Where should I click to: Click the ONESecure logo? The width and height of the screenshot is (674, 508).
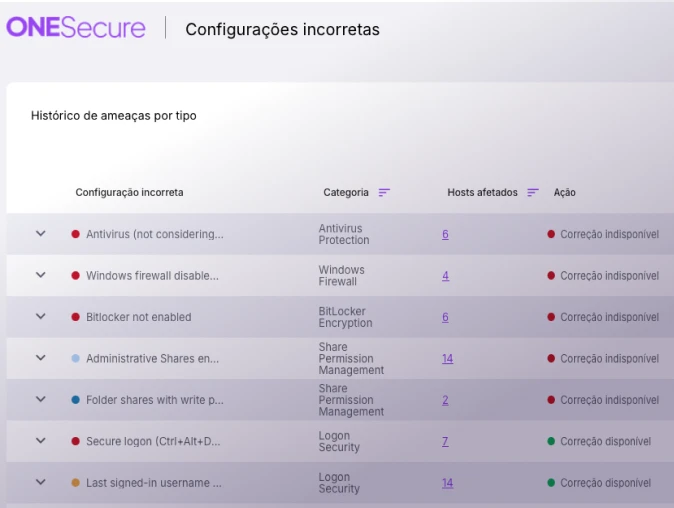click(x=76, y=28)
